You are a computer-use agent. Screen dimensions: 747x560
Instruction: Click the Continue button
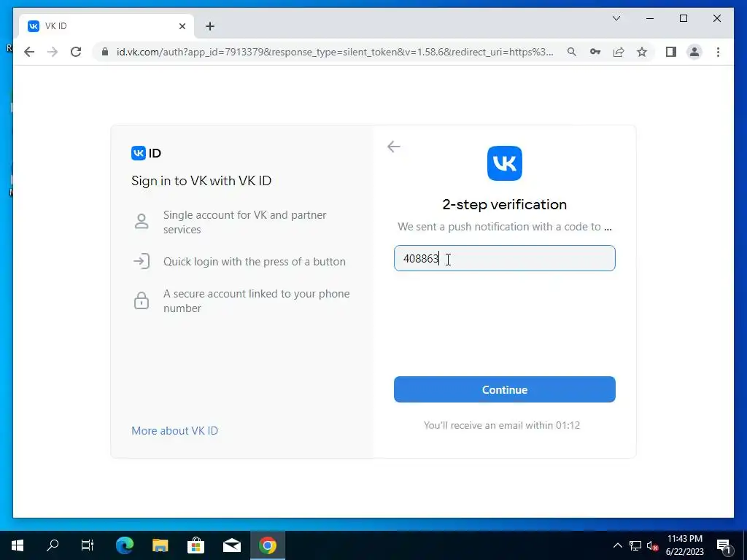pyautogui.click(x=505, y=389)
